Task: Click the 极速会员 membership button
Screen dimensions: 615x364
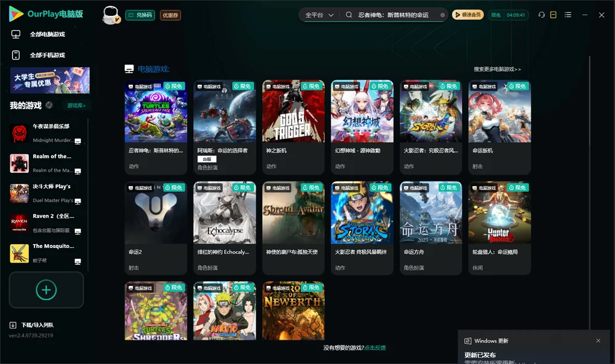Action: coord(468,15)
